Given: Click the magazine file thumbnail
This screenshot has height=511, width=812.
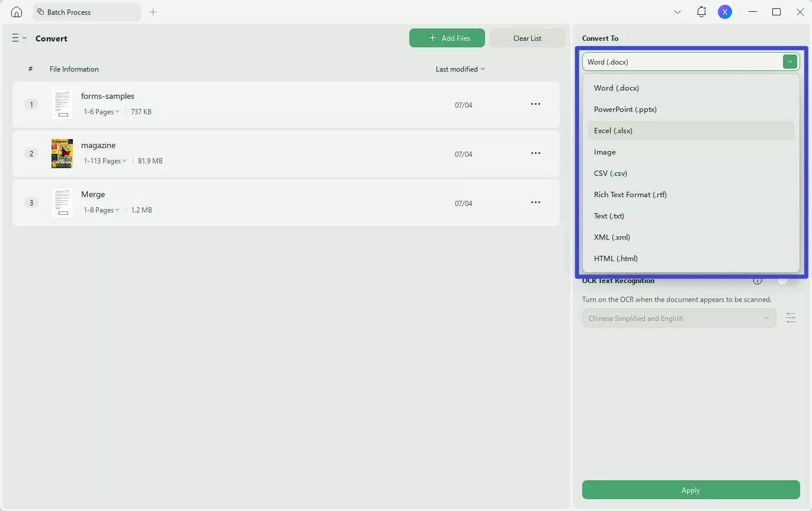Looking at the screenshot, I should [x=62, y=153].
